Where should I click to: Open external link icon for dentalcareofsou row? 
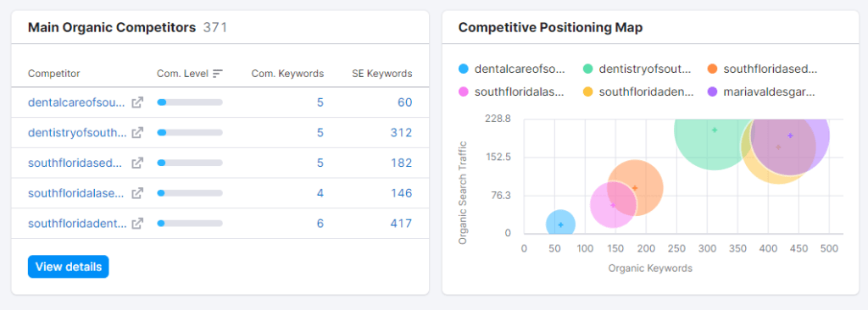point(137,102)
